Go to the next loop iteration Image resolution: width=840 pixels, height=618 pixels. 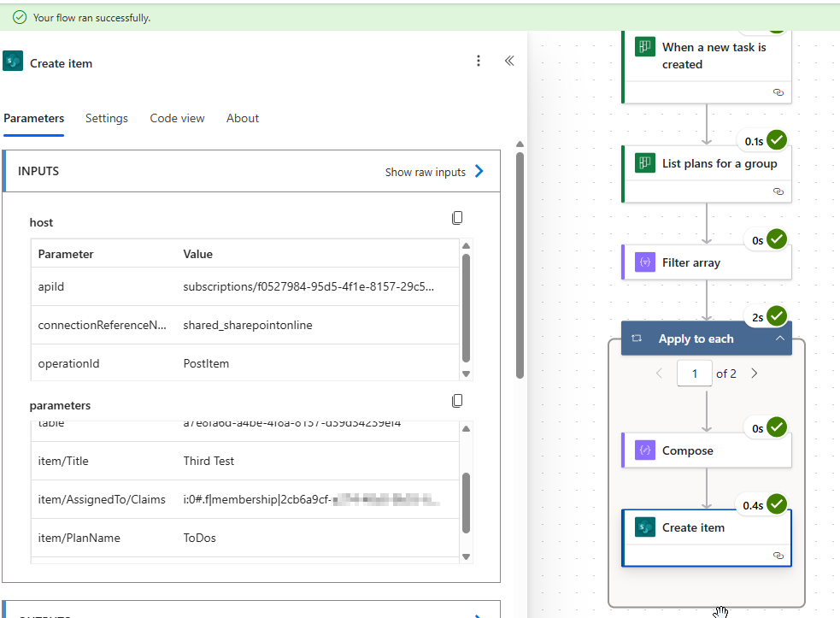point(755,373)
